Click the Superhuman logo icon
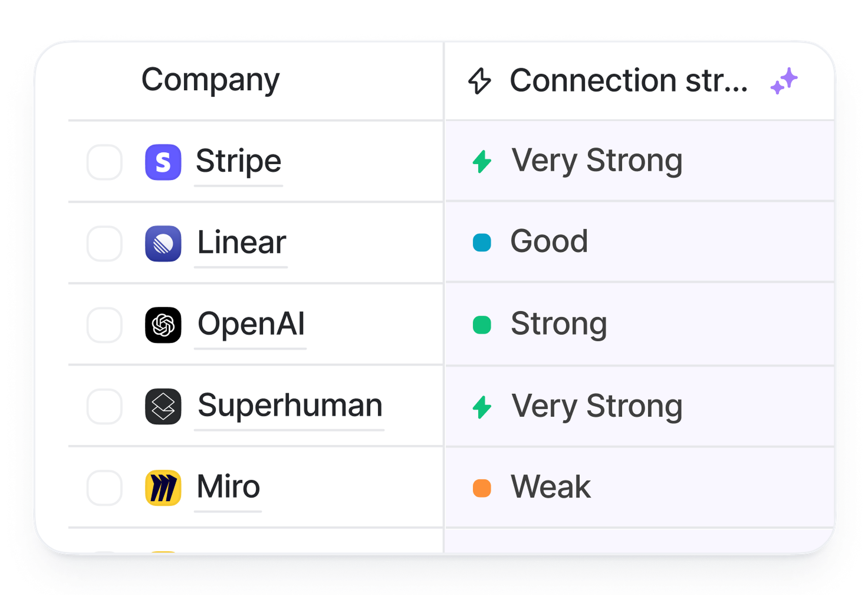 [163, 407]
